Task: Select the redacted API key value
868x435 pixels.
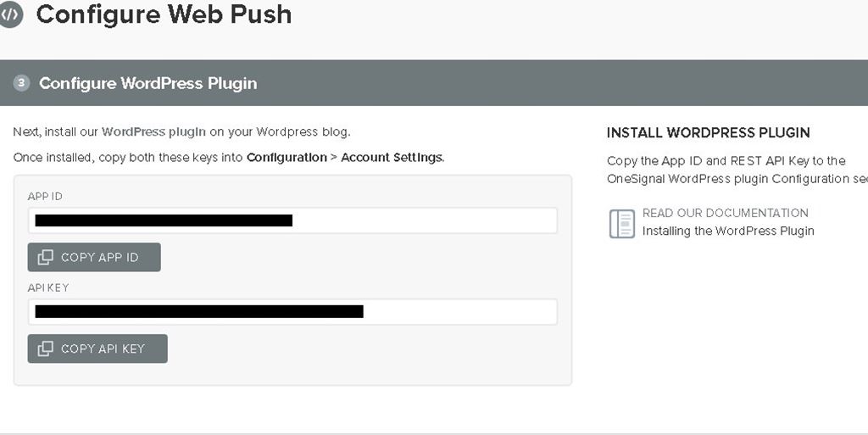Action: click(199, 311)
